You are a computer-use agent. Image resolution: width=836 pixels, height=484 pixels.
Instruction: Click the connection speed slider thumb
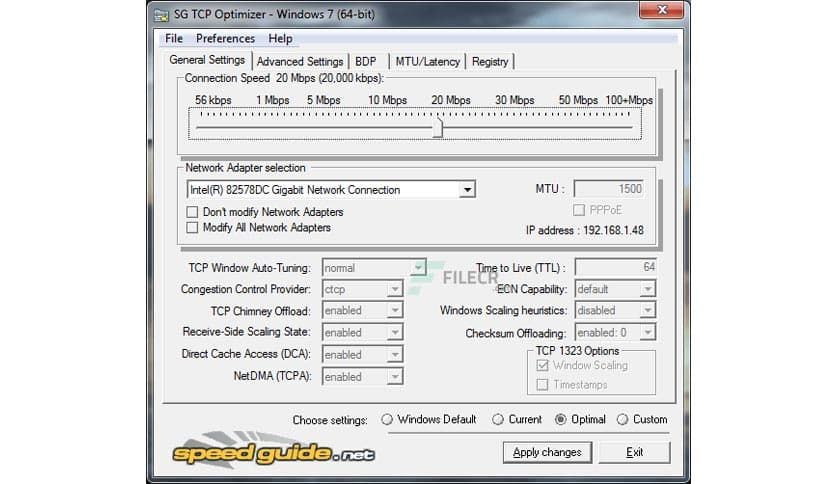coord(438,127)
